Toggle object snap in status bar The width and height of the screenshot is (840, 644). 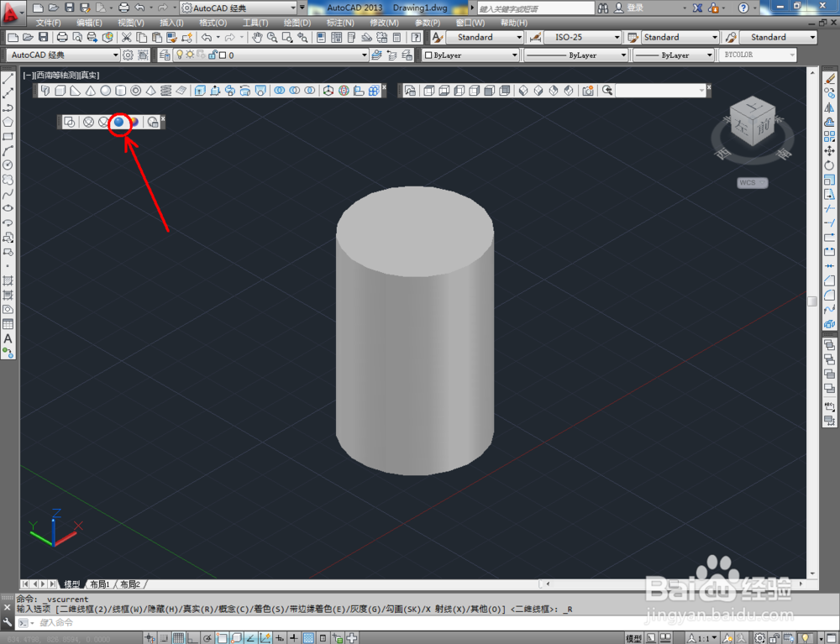click(x=221, y=637)
